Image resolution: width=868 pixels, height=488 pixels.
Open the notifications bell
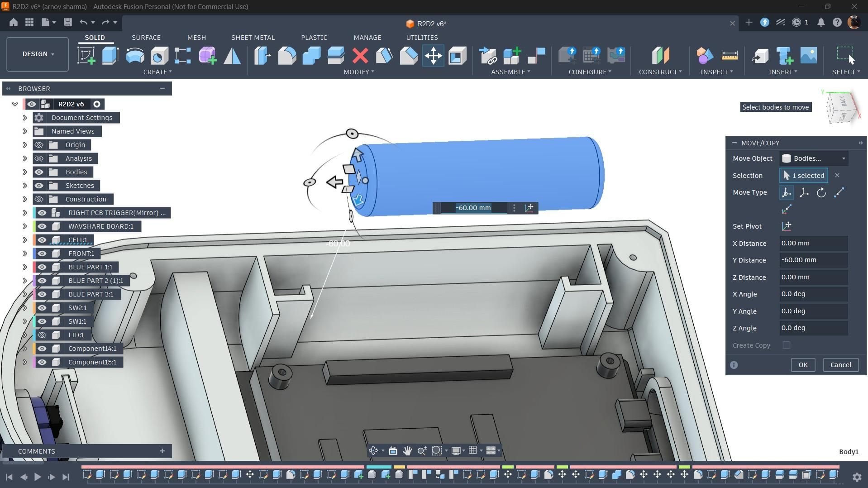[821, 22]
